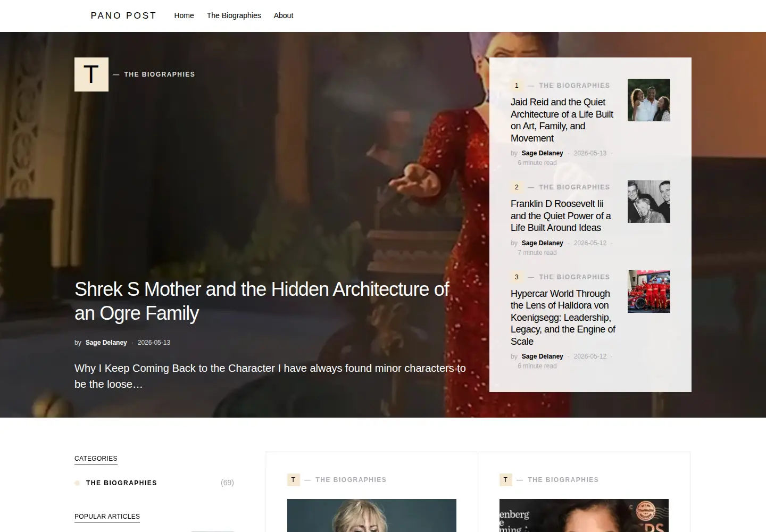Click the POPULAR ARTICLES sidebar heading
766x532 pixels.
click(107, 517)
